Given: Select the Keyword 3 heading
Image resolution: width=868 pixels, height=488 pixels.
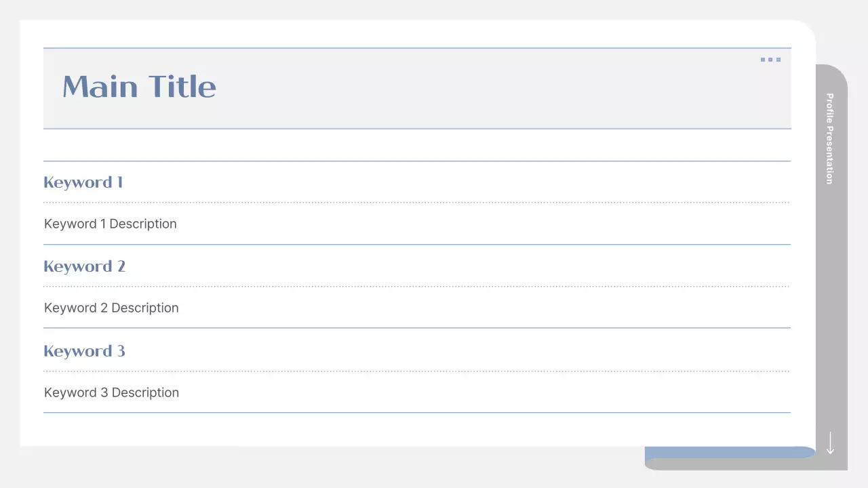Looking at the screenshot, I should [84, 351].
